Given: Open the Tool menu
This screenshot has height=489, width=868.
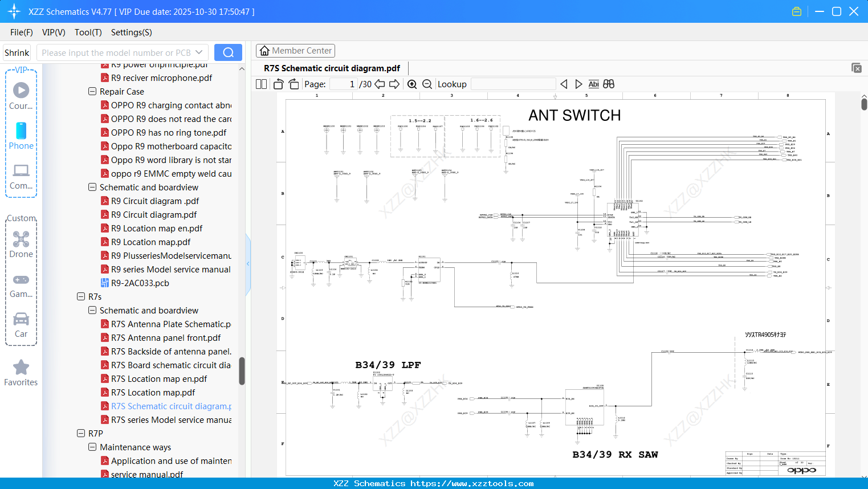Looking at the screenshot, I should pyautogui.click(x=88, y=32).
